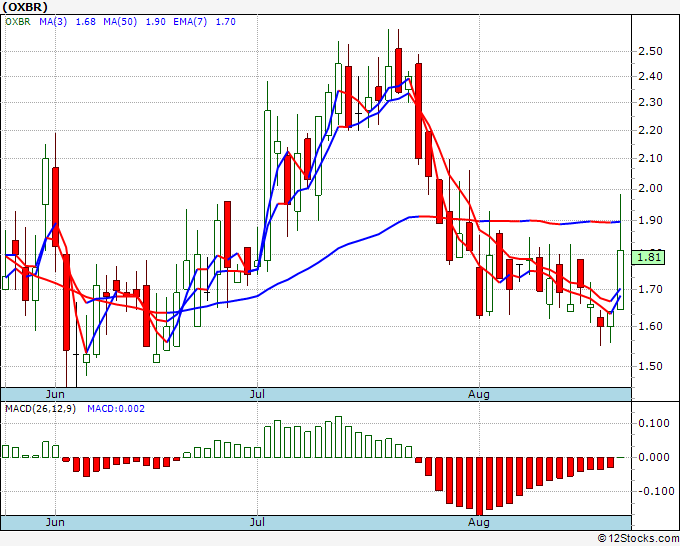The height and width of the screenshot is (546, 680).
Task: Click Aug on the MACD panel time axis
Action: click(479, 522)
